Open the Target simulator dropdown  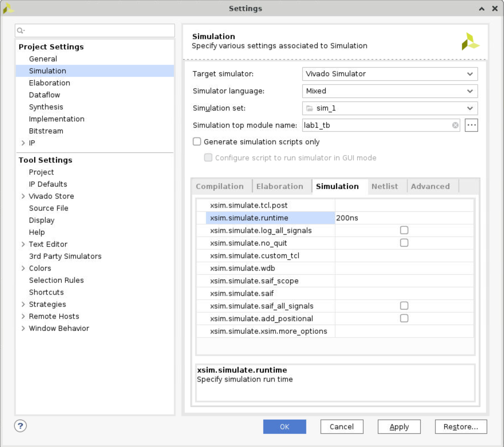390,74
